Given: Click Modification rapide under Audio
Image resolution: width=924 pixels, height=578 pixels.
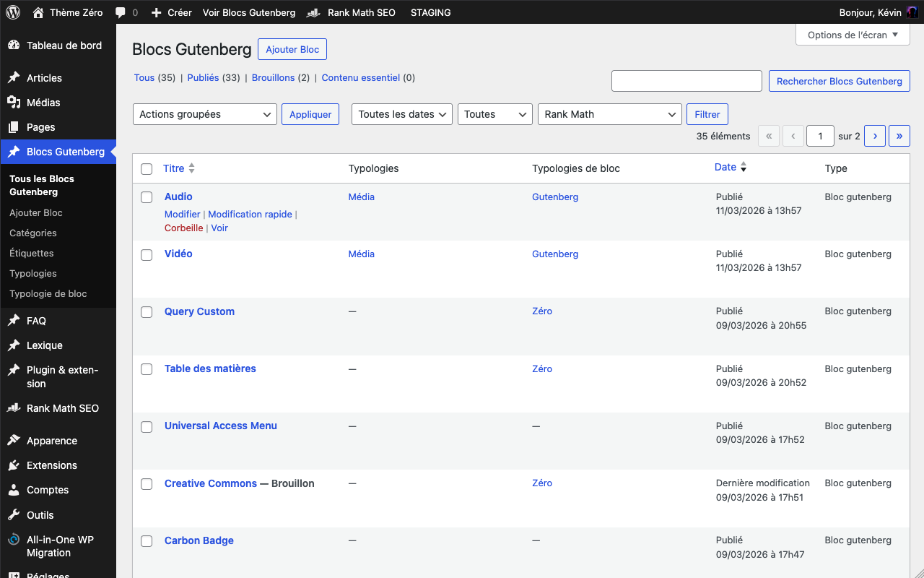Looking at the screenshot, I should click(x=250, y=214).
